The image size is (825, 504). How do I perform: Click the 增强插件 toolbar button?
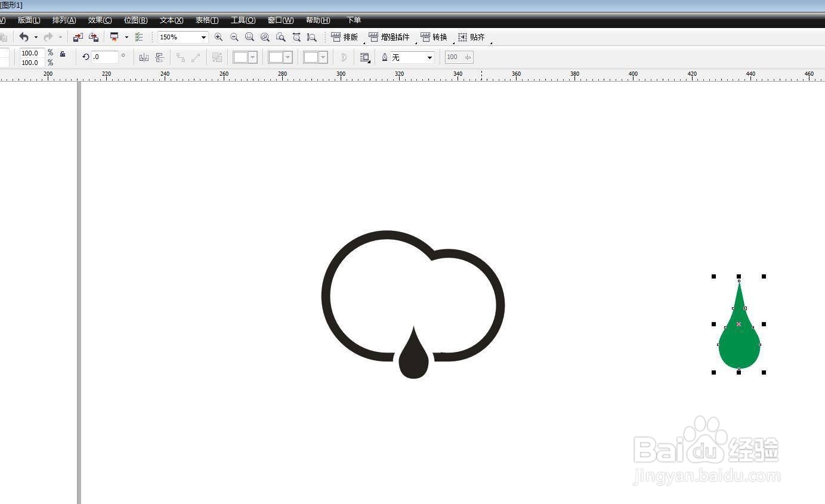pos(390,37)
